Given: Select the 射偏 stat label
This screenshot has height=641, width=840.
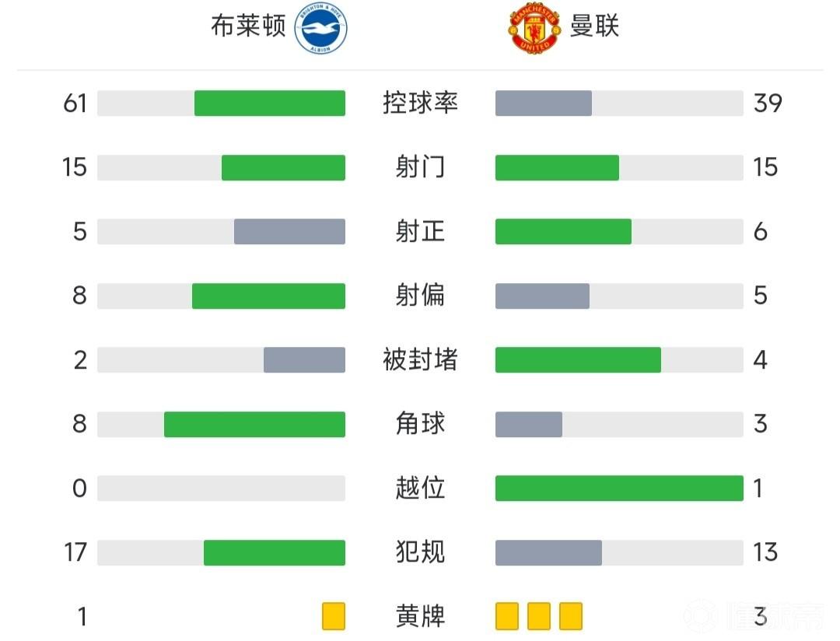Looking at the screenshot, I should click(420, 296).
